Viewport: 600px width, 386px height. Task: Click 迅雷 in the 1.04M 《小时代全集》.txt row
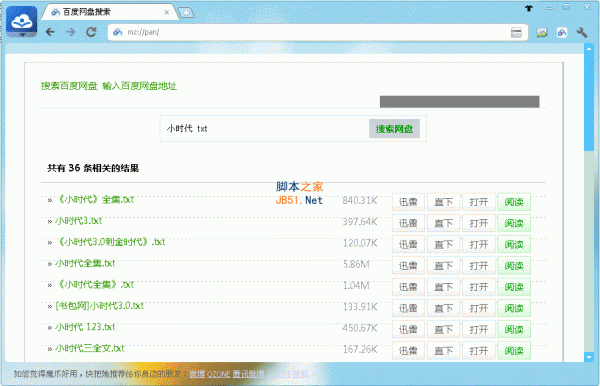pos(408,287)
